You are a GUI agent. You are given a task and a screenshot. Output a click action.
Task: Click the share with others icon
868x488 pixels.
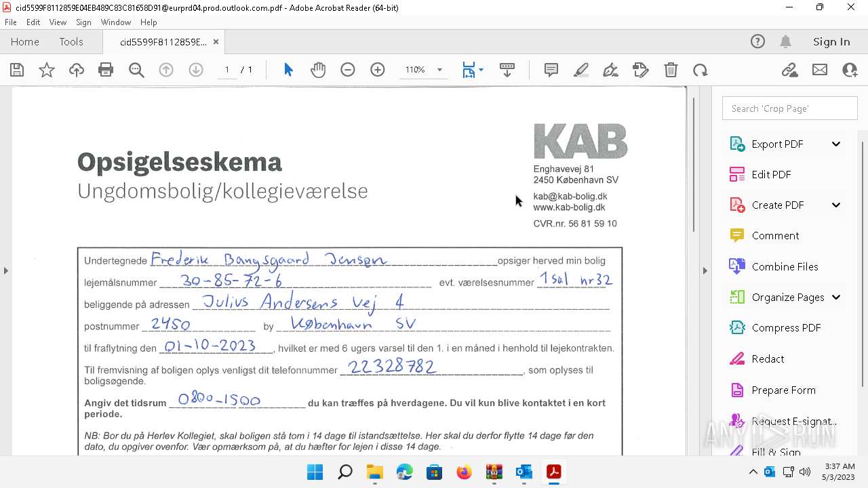[850, 70]
